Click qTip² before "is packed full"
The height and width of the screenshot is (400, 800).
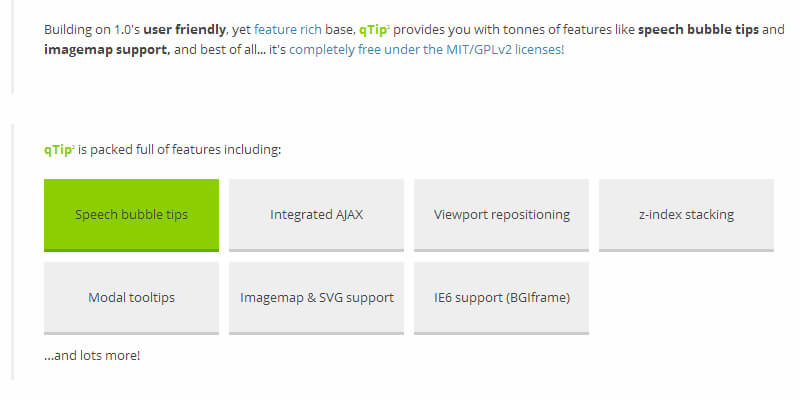coord(59,150)
